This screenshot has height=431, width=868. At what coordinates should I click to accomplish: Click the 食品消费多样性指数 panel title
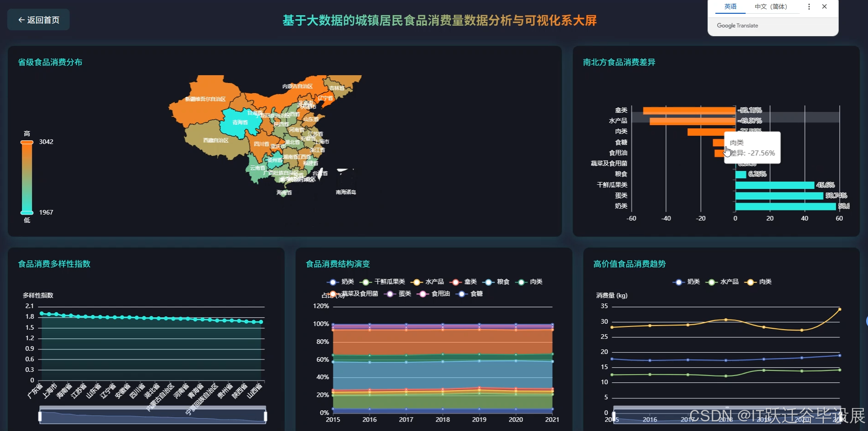coord(54,264)
